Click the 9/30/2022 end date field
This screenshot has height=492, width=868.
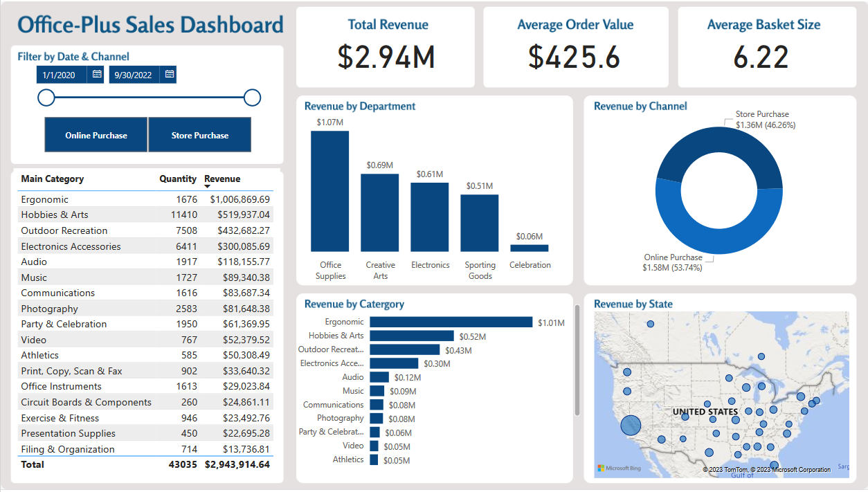pos(134,74)
